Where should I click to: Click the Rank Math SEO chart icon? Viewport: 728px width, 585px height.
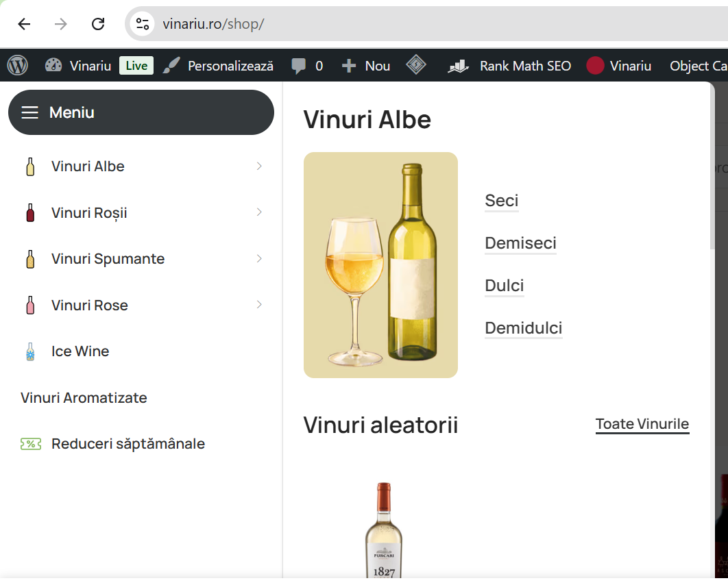458,66
